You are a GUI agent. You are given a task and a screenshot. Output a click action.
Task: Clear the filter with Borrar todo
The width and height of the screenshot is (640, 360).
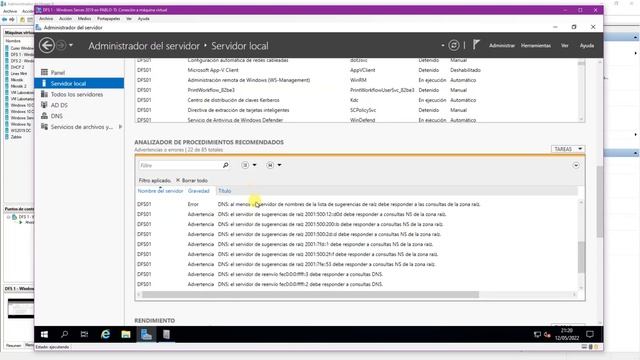pyautogui.click(x=192, y=180)
